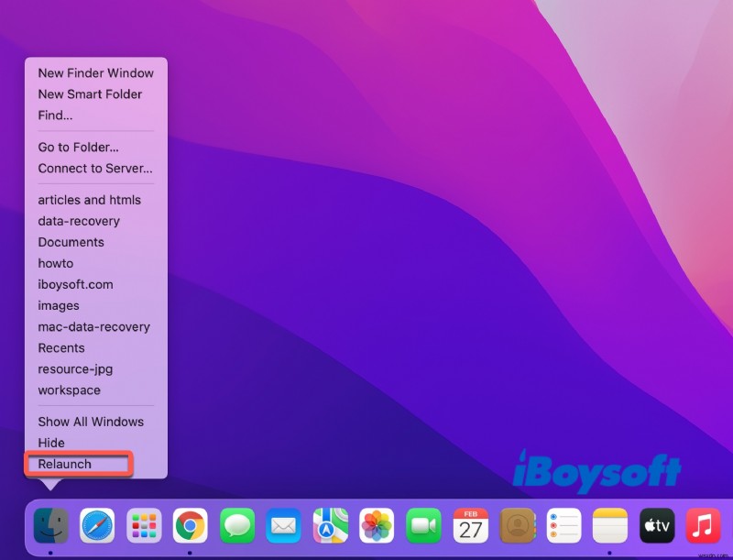Viewport: 733px width, 560px height.
Task: Hide Finder via the context menu
Action: (x=51, y=443)
